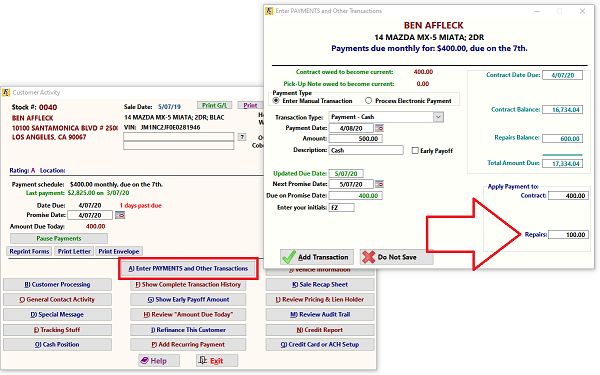Check the Early Payoff checkbox
Screen dimensions: 600x375
click(x=415, y=151)
